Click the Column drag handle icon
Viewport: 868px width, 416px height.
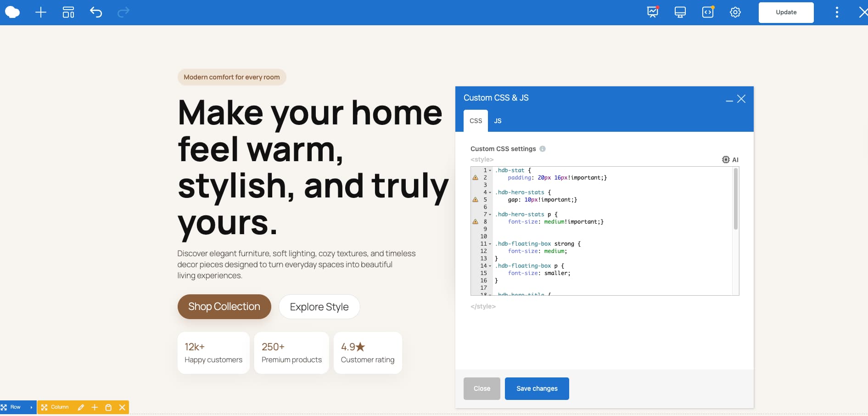pyautogui.click(x=45, y=407)
